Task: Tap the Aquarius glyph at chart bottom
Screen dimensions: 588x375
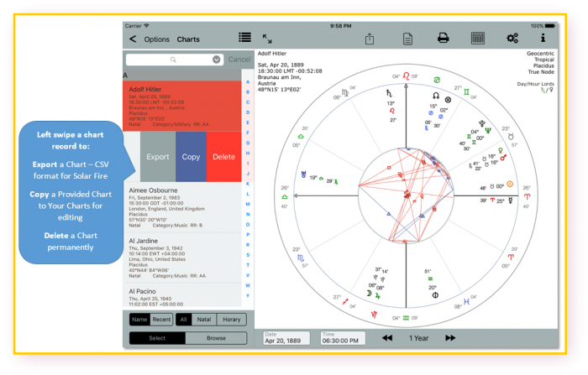Action: click(406, 318)
